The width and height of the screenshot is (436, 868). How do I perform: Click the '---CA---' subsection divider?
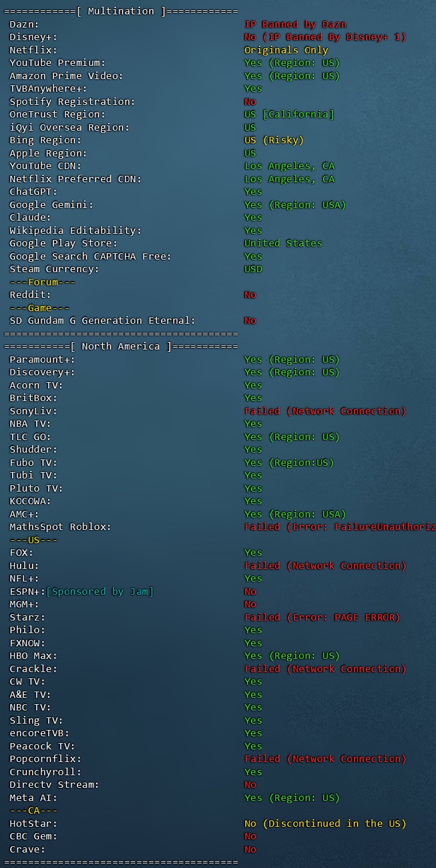point(33,811)
